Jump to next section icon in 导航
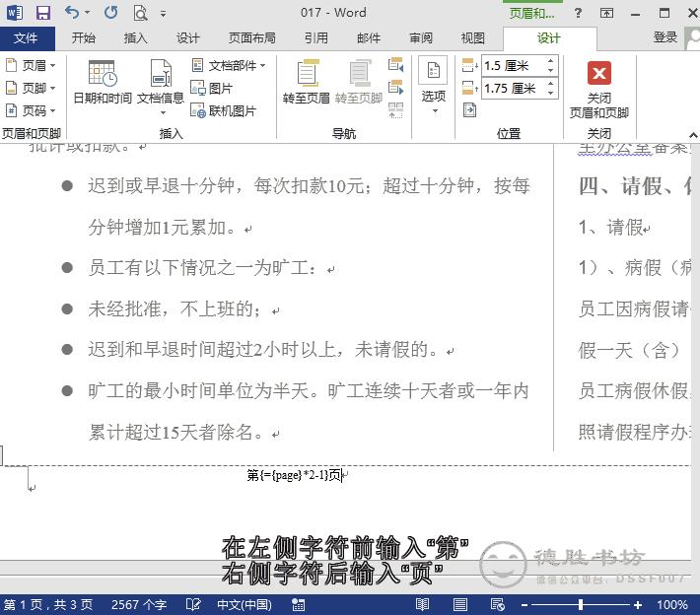Viewport: 700px width, 615px height. [x=396, y=87]
